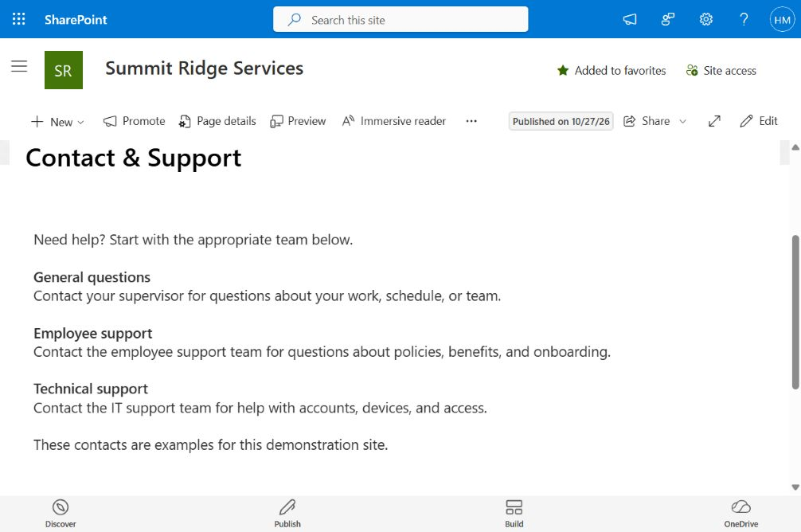
Task: Open the megaphone announcements icon
Action: coord(630,19)
